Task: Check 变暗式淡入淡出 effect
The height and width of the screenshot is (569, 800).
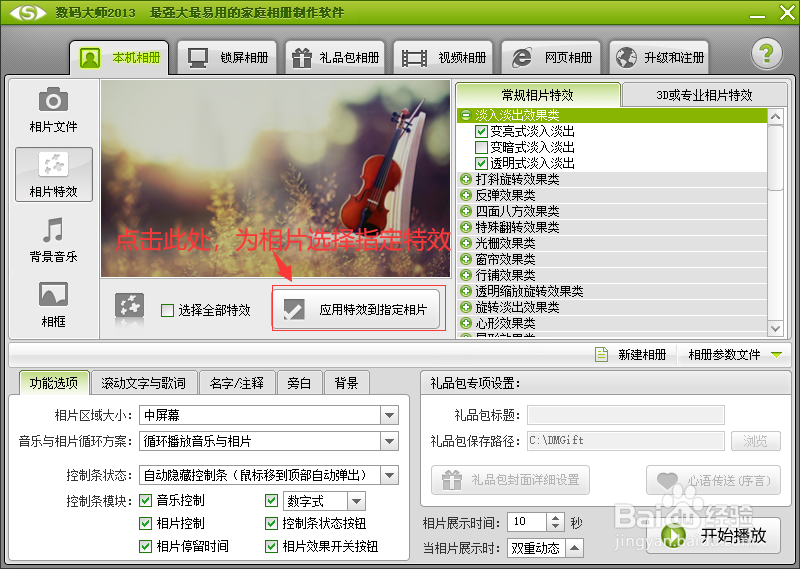Action: click(x=481, y=147)
